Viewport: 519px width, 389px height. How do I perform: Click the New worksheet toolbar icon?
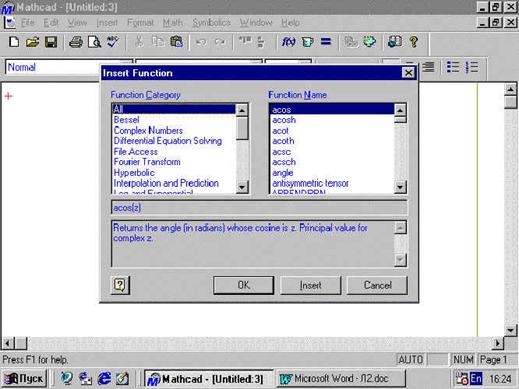tap(14, 42)
